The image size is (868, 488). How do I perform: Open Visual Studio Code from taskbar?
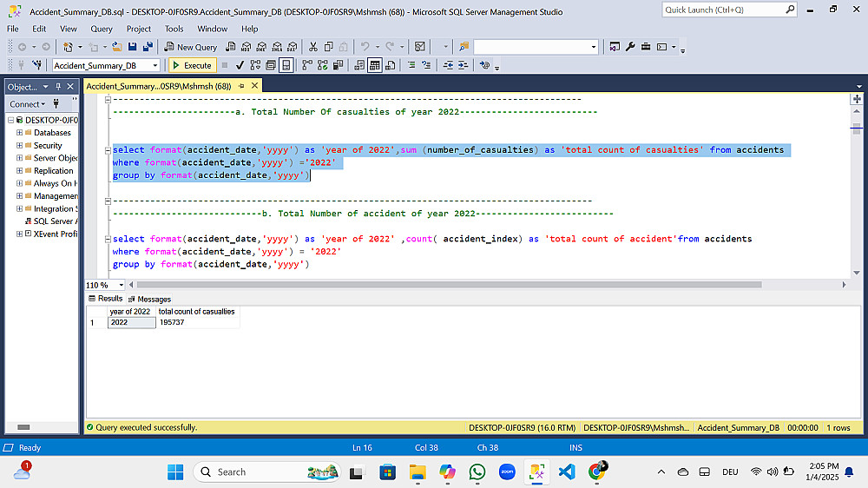pos(566,472)
